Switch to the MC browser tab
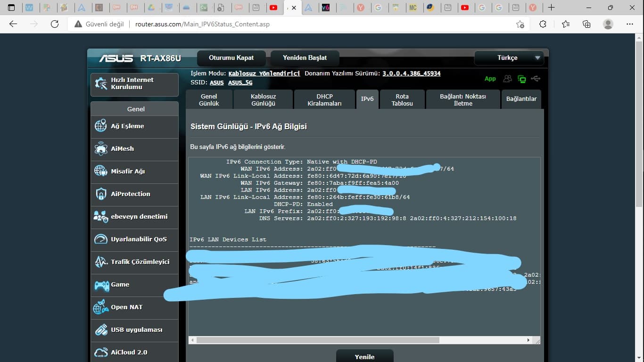The height and width of the screenshot is (362, 644). coord(413,8)
